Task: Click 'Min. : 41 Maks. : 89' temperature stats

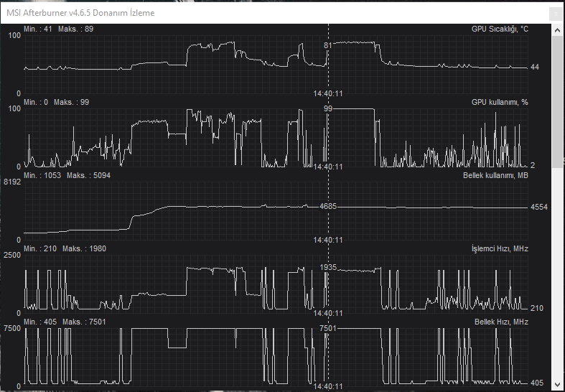Action: [58, 29]
